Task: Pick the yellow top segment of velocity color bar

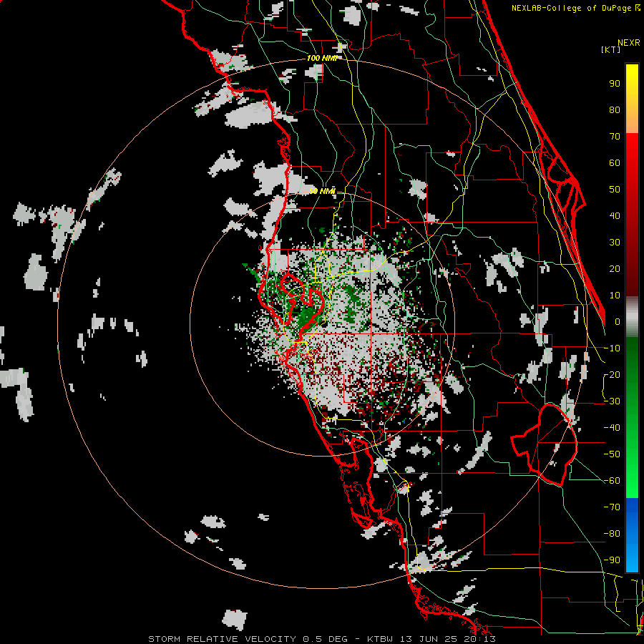Action: pyautogui.click(x=632, y=99)
